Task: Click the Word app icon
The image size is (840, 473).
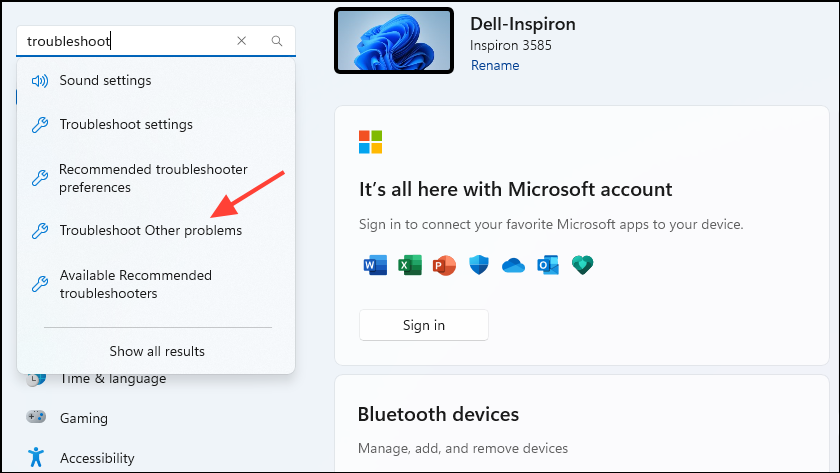Action: tap(375, 265)
